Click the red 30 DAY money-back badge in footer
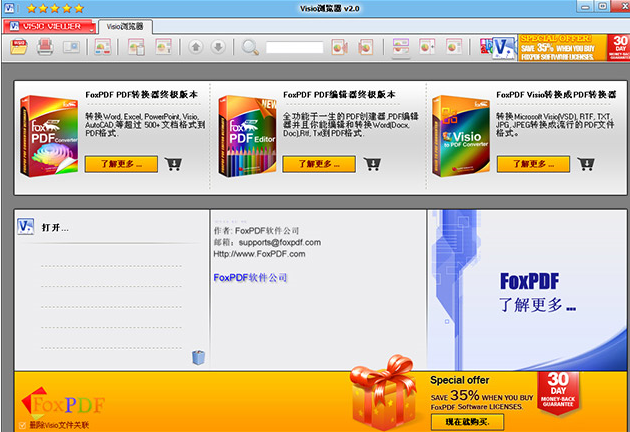The width and height of the screenshot is (630, 432). pos(558,392)
